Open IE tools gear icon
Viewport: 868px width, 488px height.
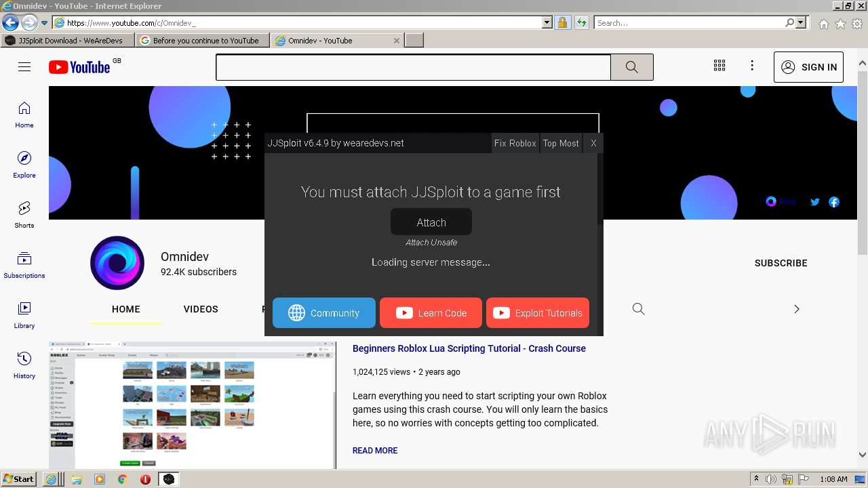(857, 24)
